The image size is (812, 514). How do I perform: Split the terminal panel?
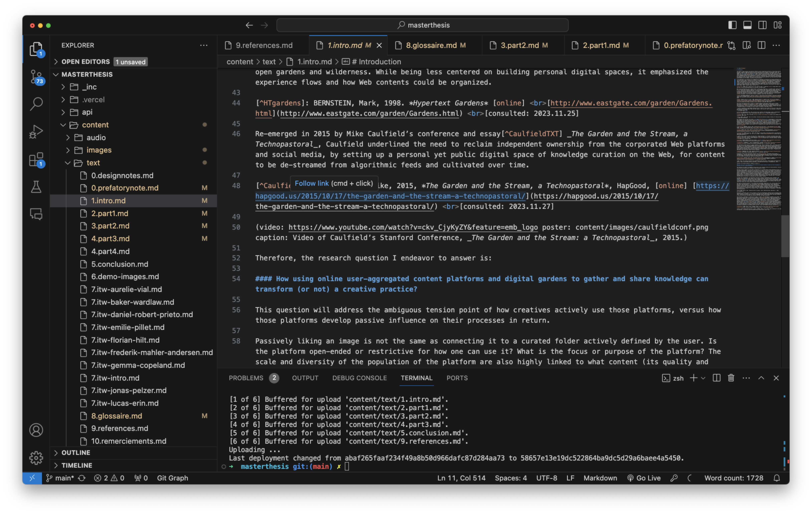(x=716, y=378)
